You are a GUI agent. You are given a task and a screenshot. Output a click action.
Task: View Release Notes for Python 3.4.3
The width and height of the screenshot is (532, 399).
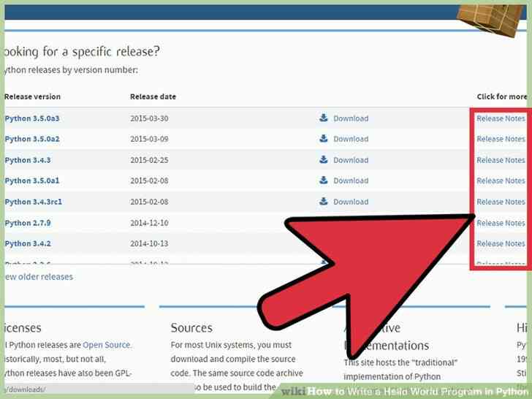coord(501,160)
